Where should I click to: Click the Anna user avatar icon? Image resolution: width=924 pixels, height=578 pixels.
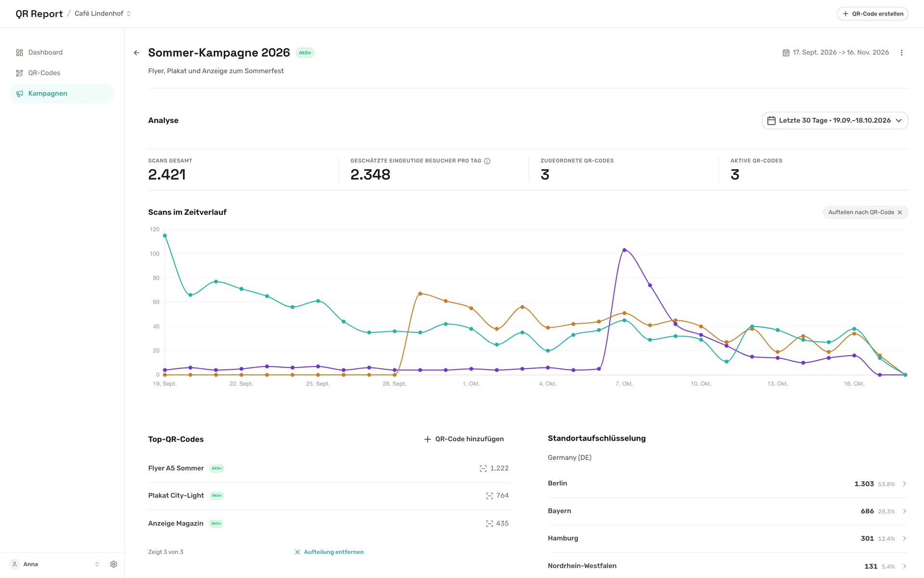point(14,564)
